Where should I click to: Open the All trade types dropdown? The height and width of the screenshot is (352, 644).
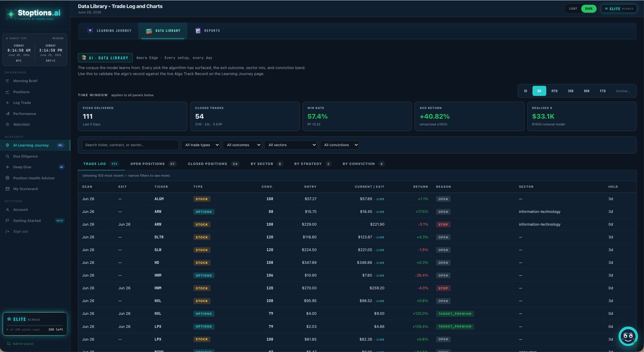pos(200,145)
